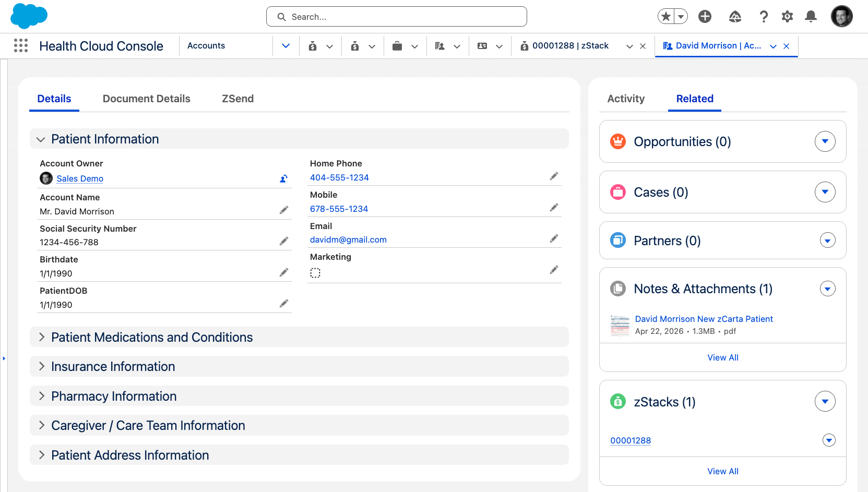Open the App Launcher grid
Viewport: 868px width, 492px height.
pos(21,46)
